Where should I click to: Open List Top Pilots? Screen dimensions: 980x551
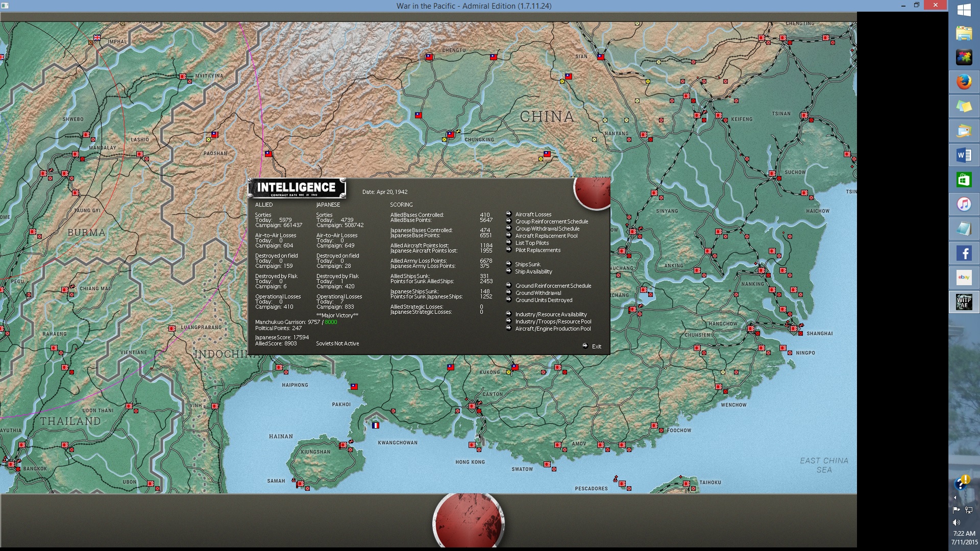click(532, 243)
